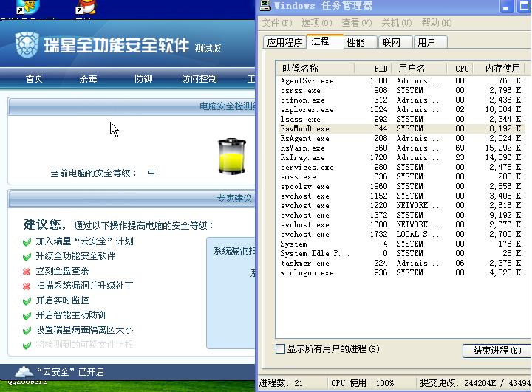
Task: Select the RsMain.exe process row
Action: [400, 148]
